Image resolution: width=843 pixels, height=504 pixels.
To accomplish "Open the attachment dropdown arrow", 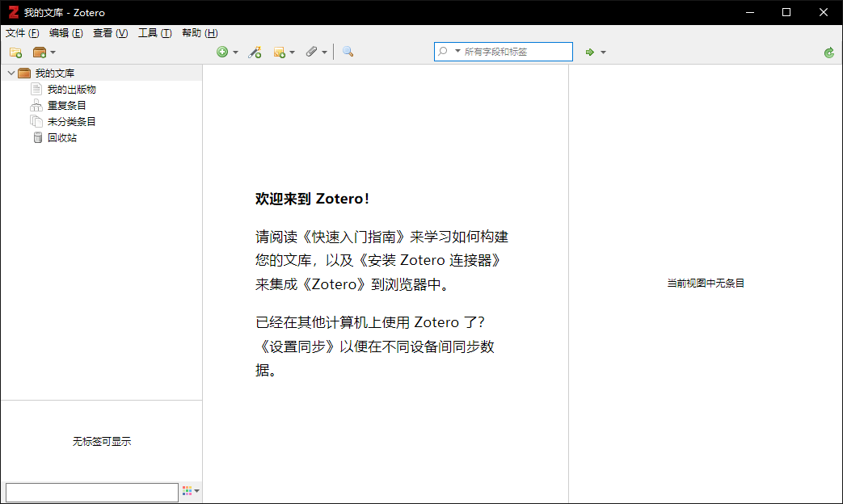I will point(324,52).
